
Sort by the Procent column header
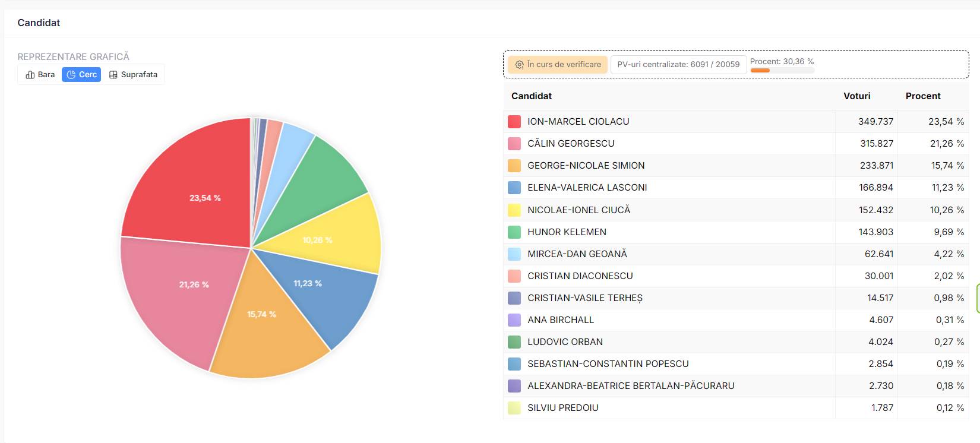(x=922, y=96)
